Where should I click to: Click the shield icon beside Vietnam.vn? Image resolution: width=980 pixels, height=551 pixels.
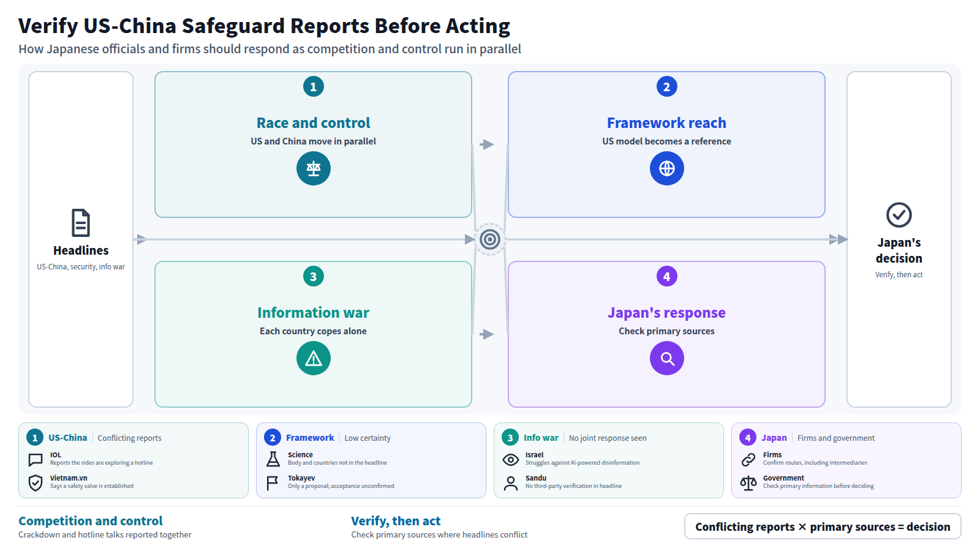pyautogui.click(x=36, y=482)
